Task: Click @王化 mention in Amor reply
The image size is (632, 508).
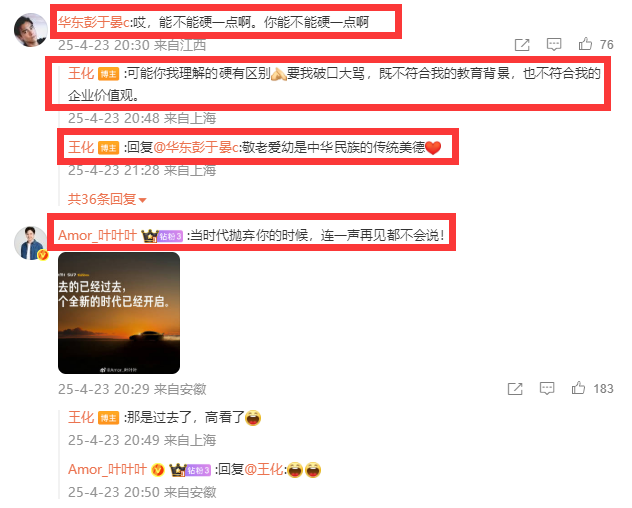Action: click(x=264, y=469)
